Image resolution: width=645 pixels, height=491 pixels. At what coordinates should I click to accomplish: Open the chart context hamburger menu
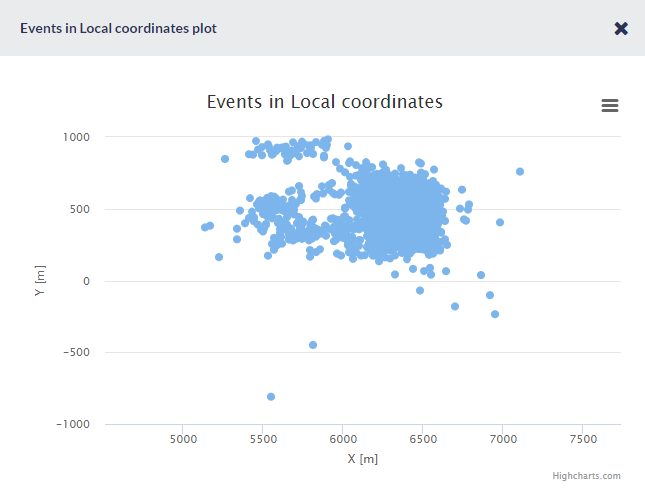(610, 106)
